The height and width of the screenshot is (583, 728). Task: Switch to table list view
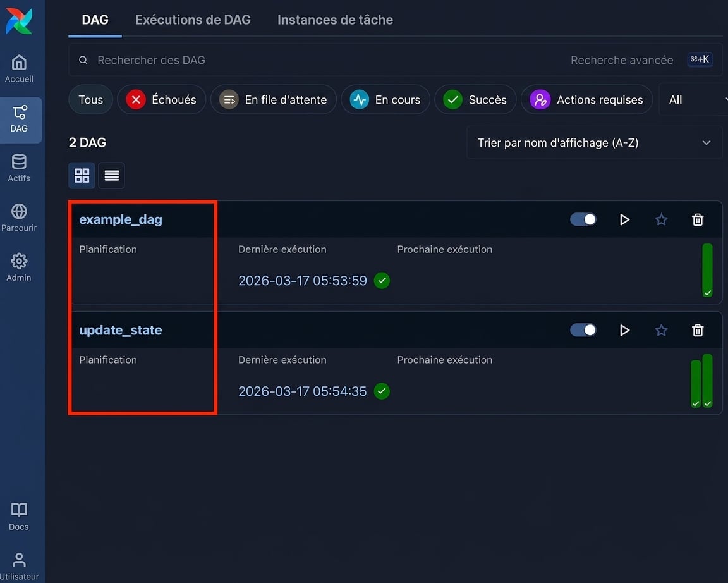tap(111, 176)
